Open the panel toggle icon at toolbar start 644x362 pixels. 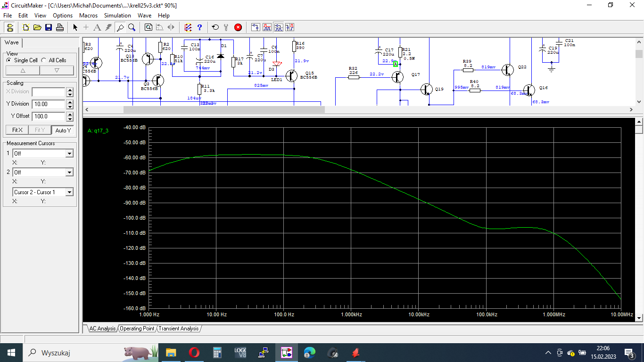(10, 27)
